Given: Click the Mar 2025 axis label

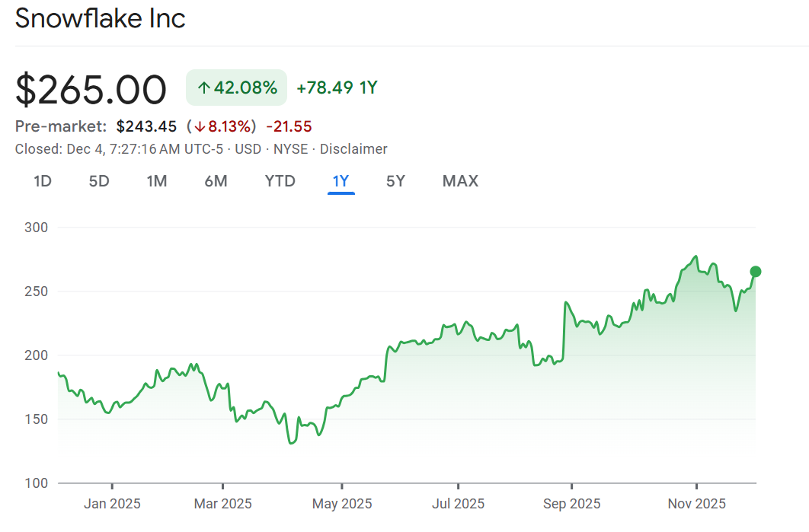Looking at the screenshot, I should 222,504.
